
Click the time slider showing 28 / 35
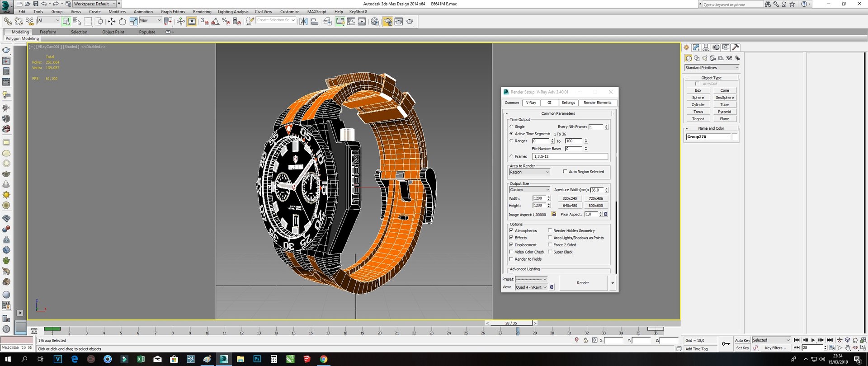pyautogui.click(x=511, y=323)
